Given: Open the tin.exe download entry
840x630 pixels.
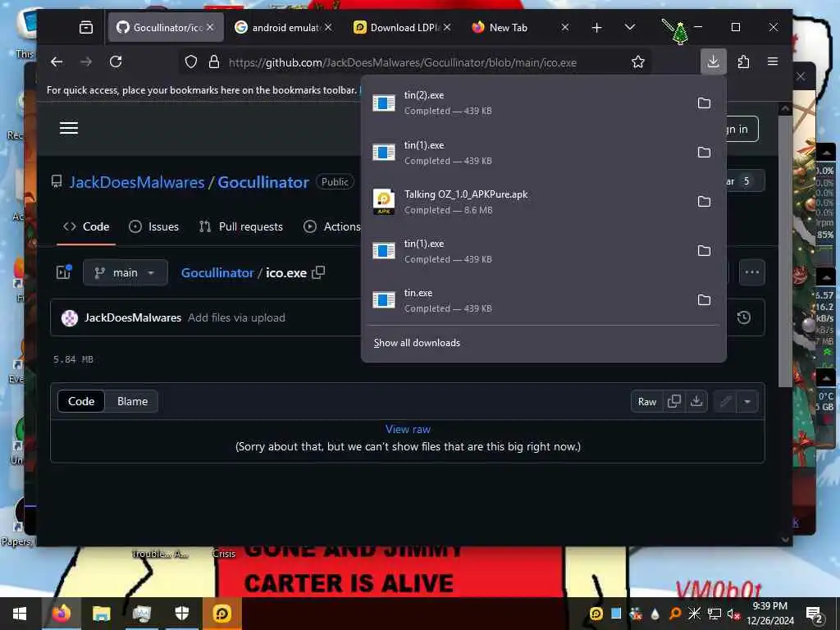Looking at the screenshot, I should [527, 300].
